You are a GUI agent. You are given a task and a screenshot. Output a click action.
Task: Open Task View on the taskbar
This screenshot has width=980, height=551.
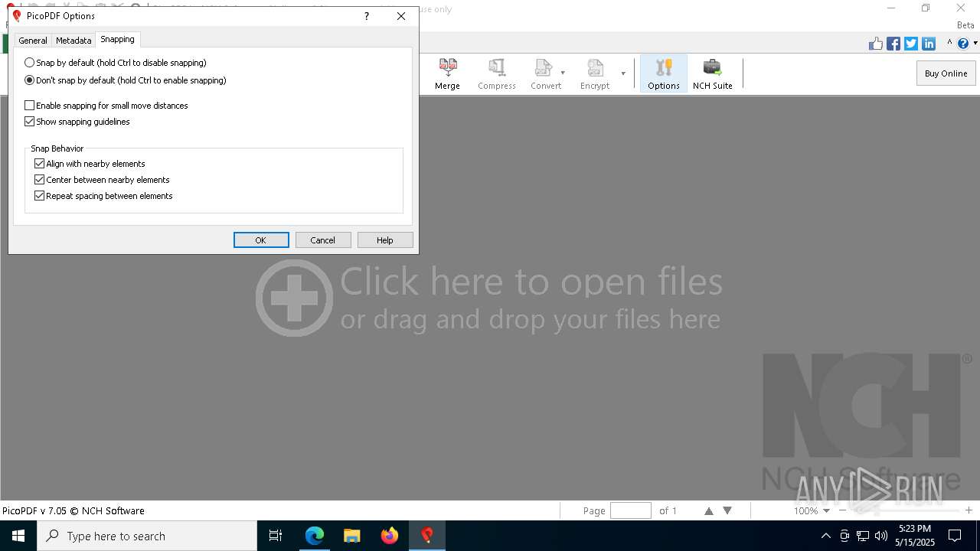(276, 536)
